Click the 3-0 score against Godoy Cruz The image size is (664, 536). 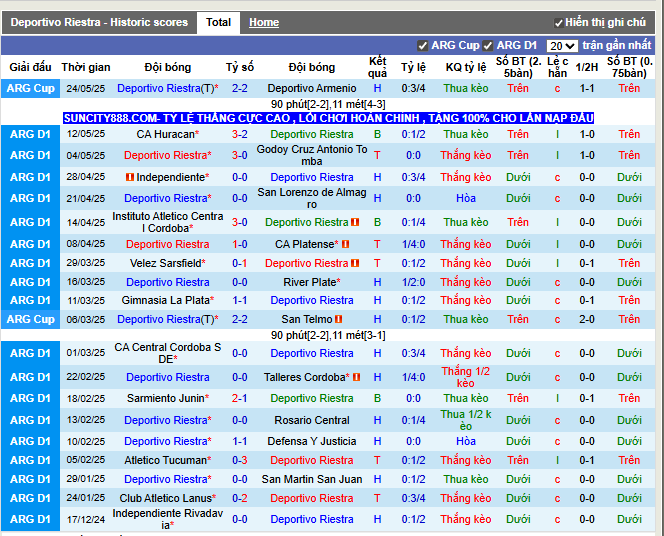tap(240, 155)
